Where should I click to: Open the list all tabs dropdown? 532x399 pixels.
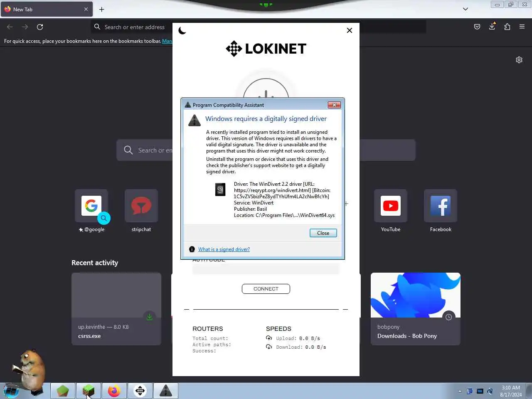click(465, 9)
